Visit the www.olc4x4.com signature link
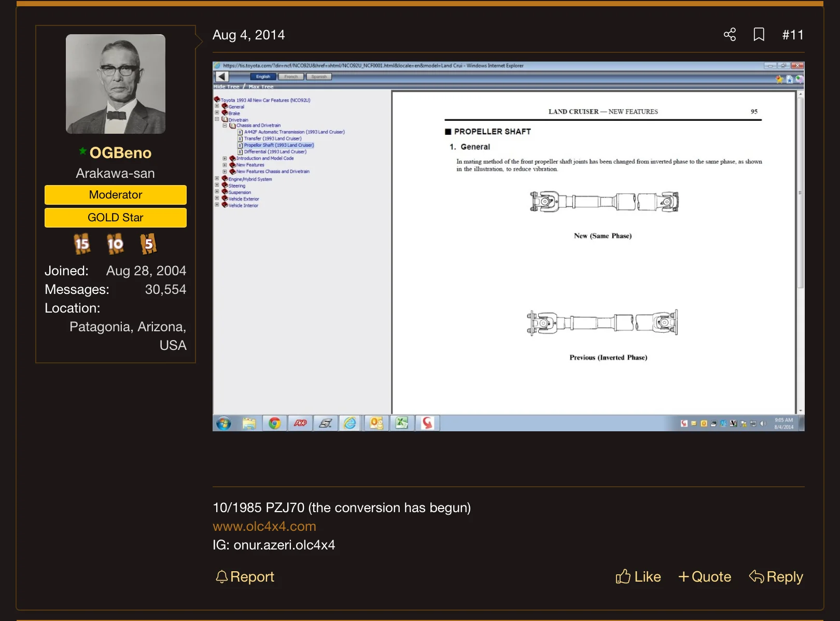The height and width of the screenshot is (621, 840). (264, 526)
